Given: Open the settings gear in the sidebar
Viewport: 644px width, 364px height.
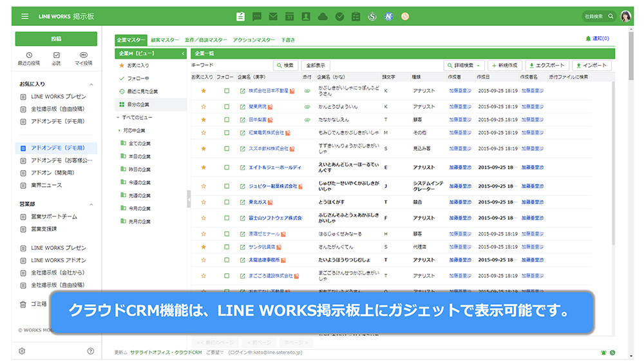Looking at the screenshot, I should [x=22, y=351].
